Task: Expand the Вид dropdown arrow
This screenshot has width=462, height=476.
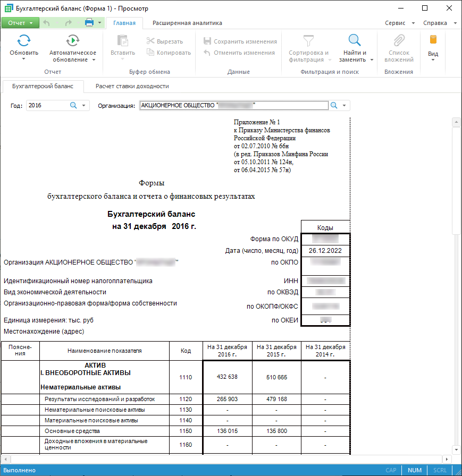Action: pyautogui.click(x=433, y=60)
